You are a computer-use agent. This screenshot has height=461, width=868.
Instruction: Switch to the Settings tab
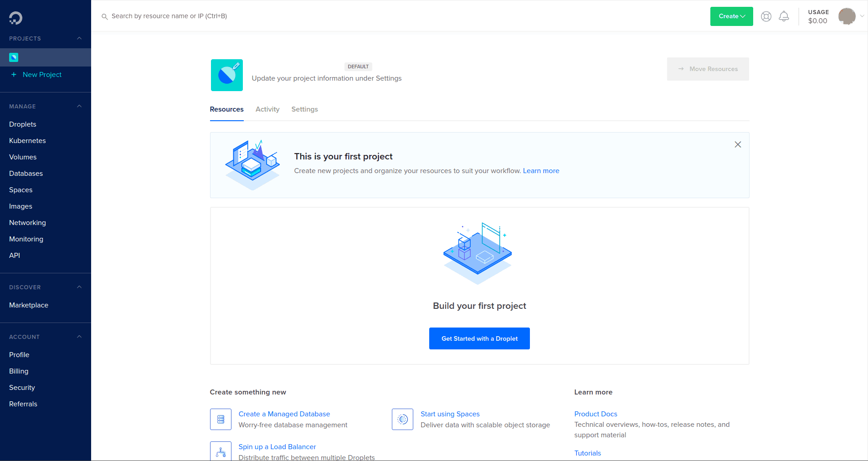[x=305, y=109]
